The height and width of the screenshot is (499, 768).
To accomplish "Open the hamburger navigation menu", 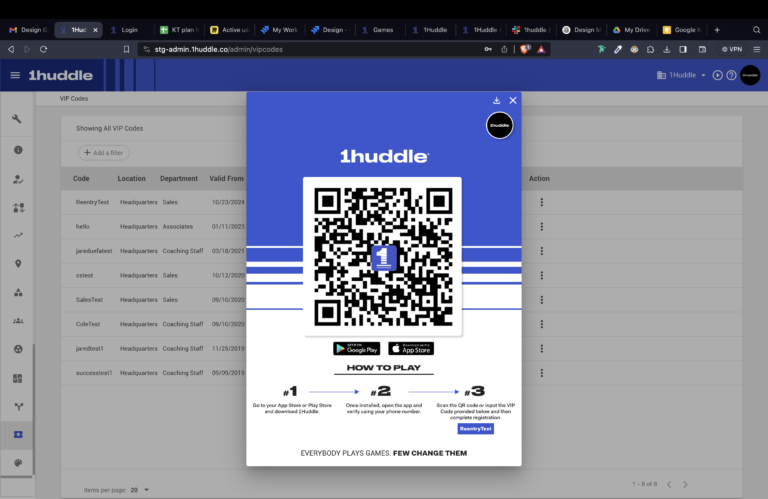I will (15, 75).
